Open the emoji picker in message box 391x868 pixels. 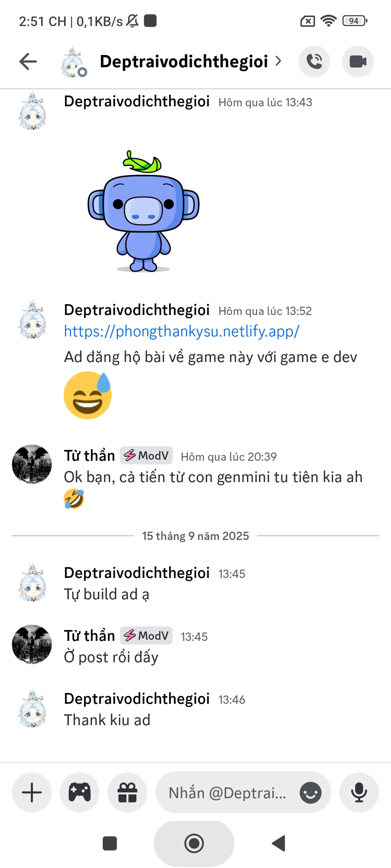[x=311, y=793]
